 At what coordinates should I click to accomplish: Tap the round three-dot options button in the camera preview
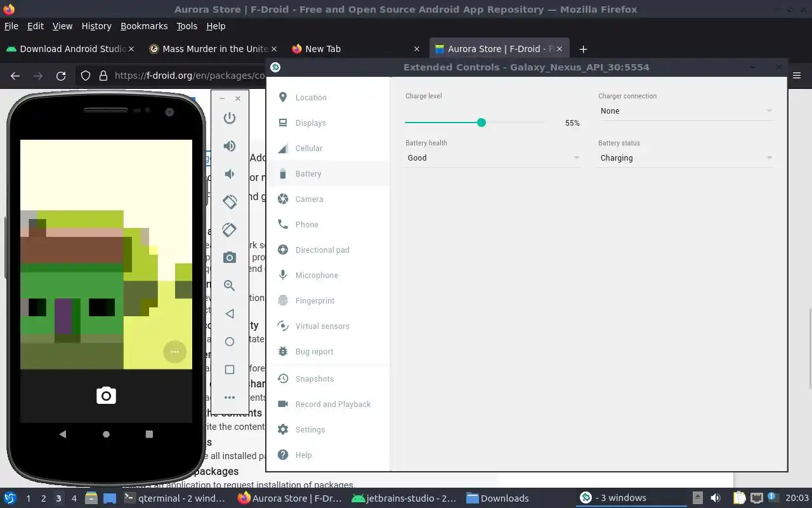click(174, 352)
